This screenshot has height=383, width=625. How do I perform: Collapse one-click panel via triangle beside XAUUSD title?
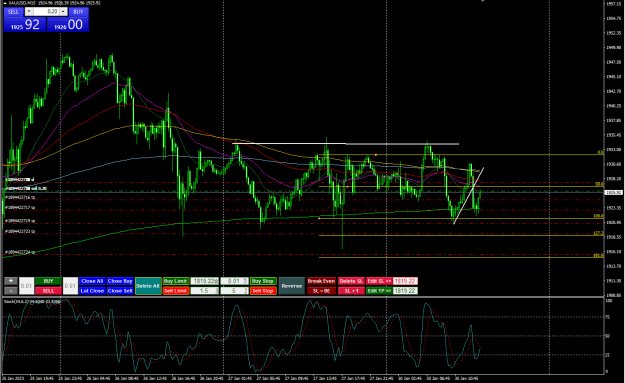(5, 3)
